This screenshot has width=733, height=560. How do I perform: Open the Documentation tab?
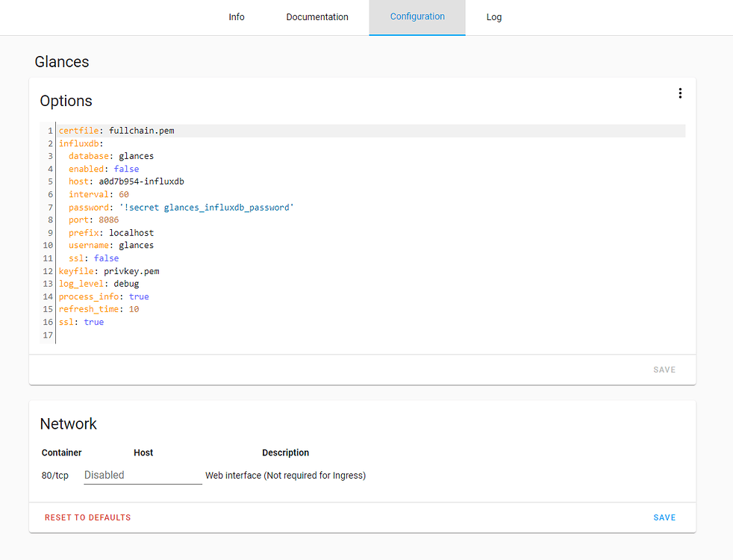(x=316, y=16)
